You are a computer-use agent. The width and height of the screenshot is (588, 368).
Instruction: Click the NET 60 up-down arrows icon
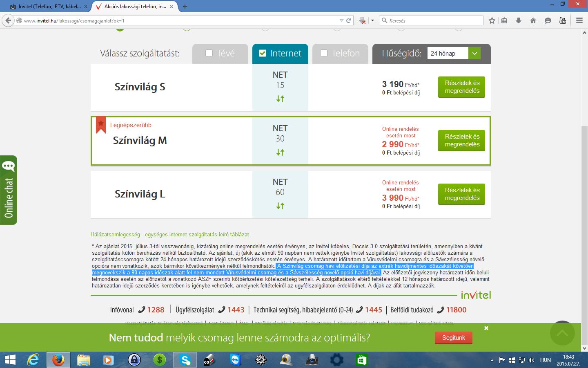coord(280,206)
